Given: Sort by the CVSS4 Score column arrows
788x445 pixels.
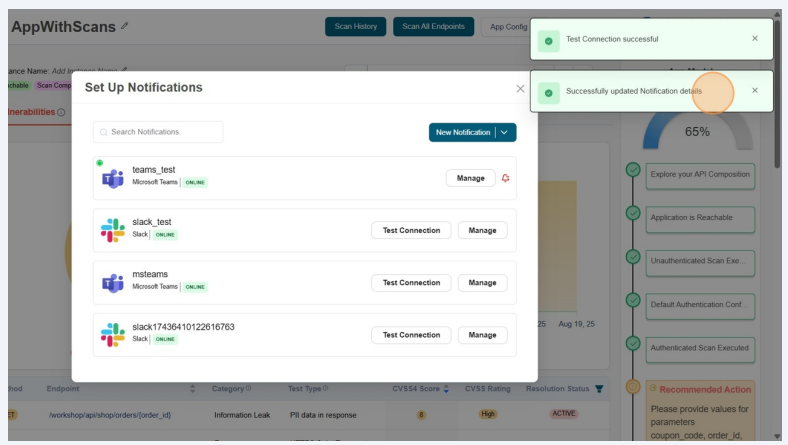Looking at the screenshot, I should coord(446,389).
